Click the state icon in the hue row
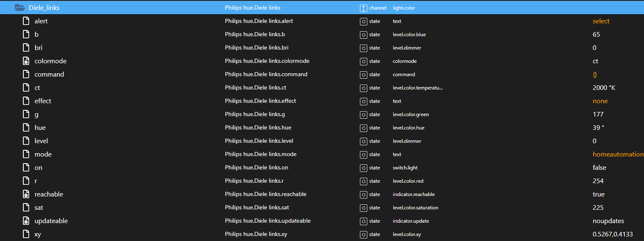This screenshot has height=241, width=644. [363, 128]
